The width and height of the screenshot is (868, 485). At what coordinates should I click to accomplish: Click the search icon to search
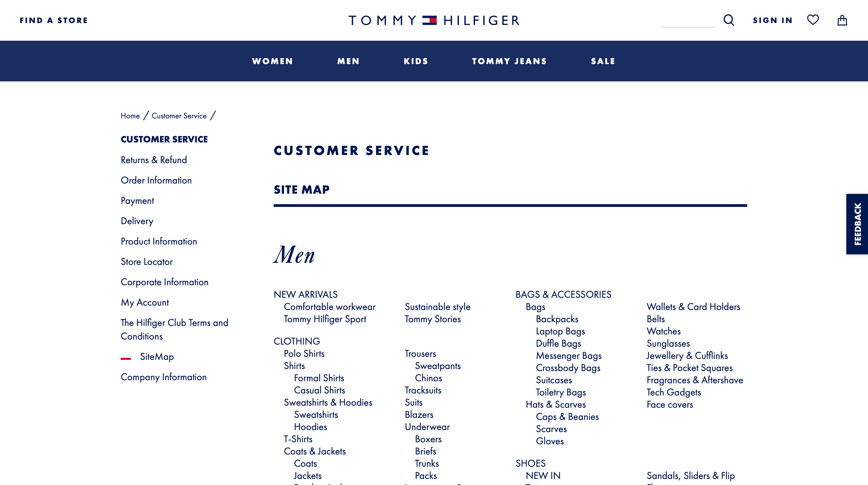point(730,20)
